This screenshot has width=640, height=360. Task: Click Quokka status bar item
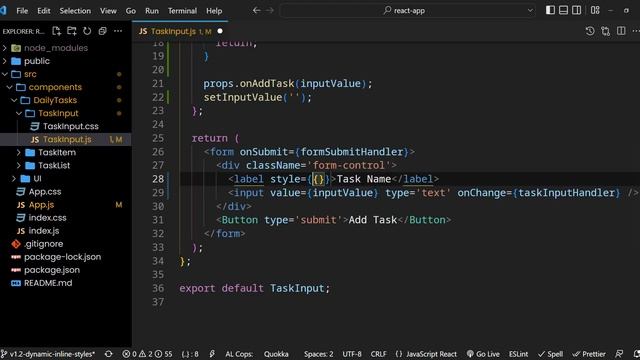[x=276, y=354]
